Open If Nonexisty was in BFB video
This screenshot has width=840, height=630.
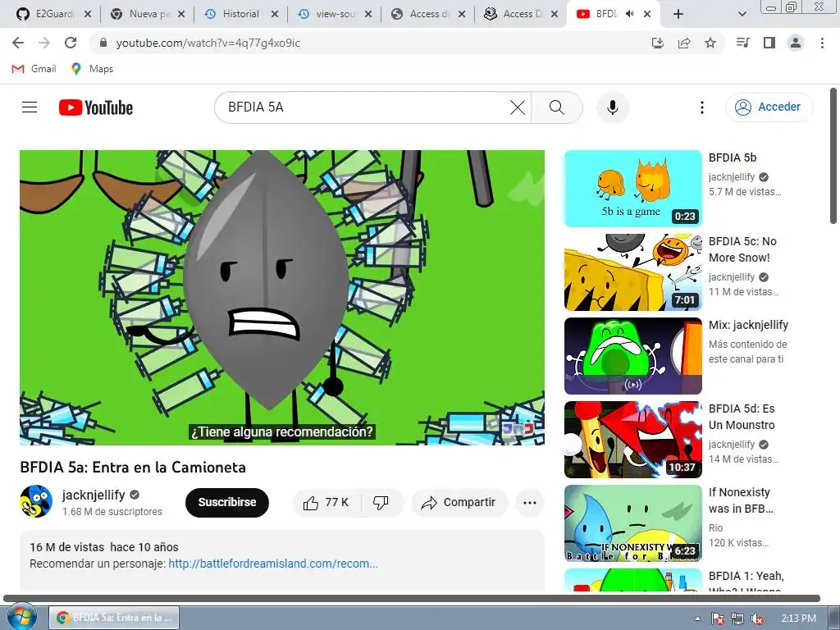click(633, 523)
